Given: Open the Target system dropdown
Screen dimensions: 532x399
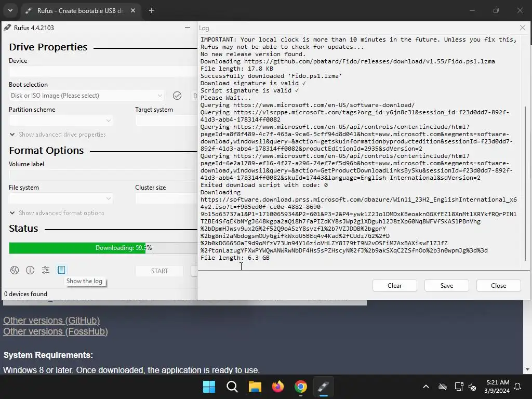Looking at the screenshot, I should click(x=166, y=121).
